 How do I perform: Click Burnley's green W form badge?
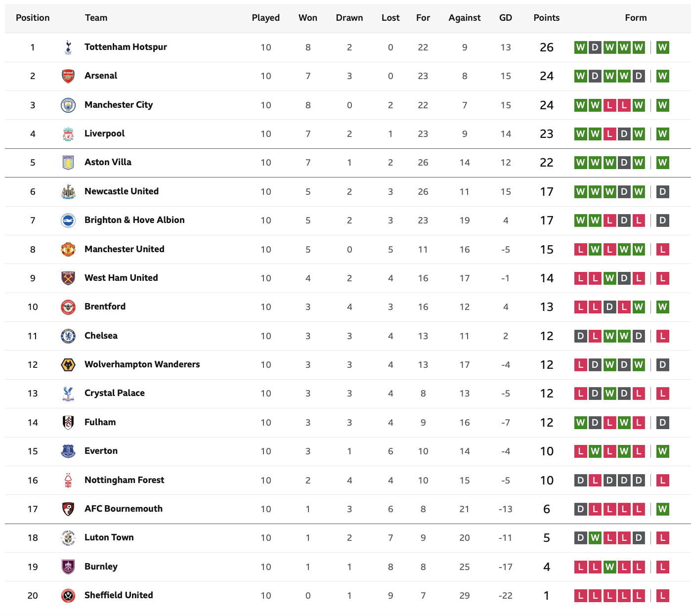(x=609, y=567)
